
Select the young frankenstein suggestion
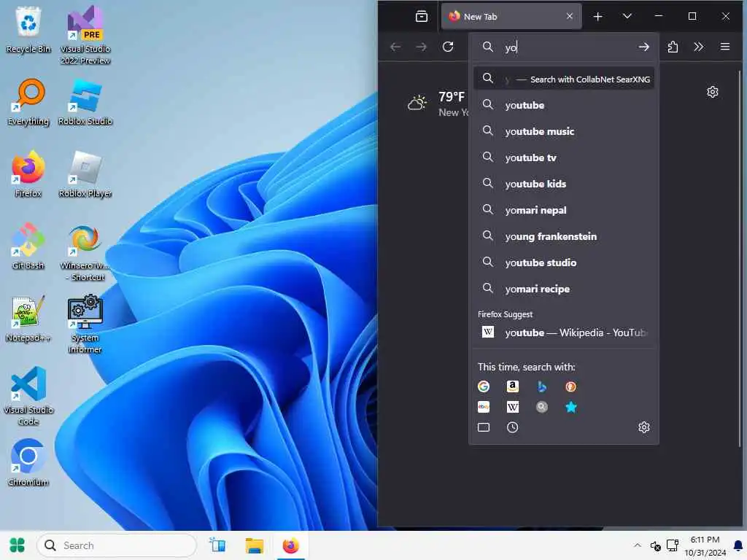pyautogui.click(x=564, y=236)
